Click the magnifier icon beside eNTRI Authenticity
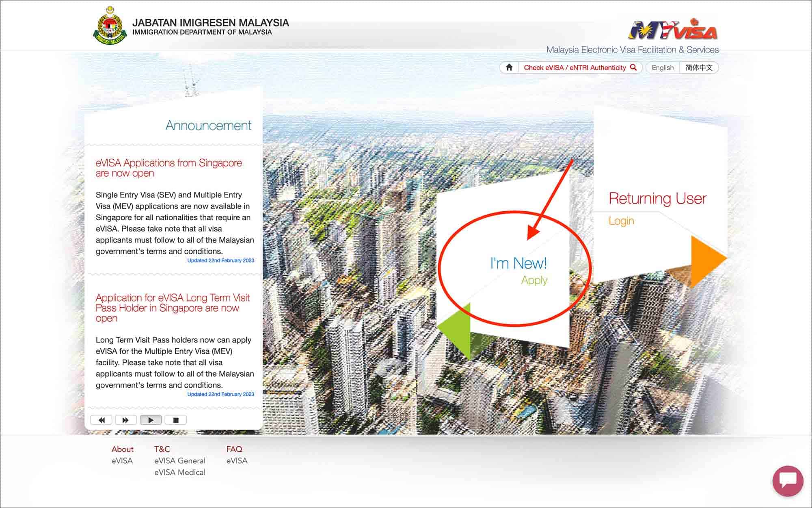This screenshot has width=812, height=508. point(633,67)
